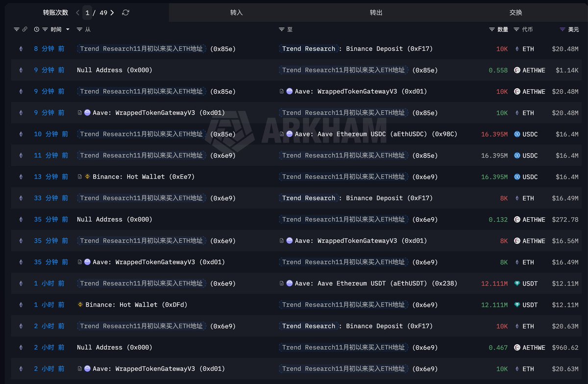Switch to the 转出 tab
The image size is (588, 384).
point(376,13)
